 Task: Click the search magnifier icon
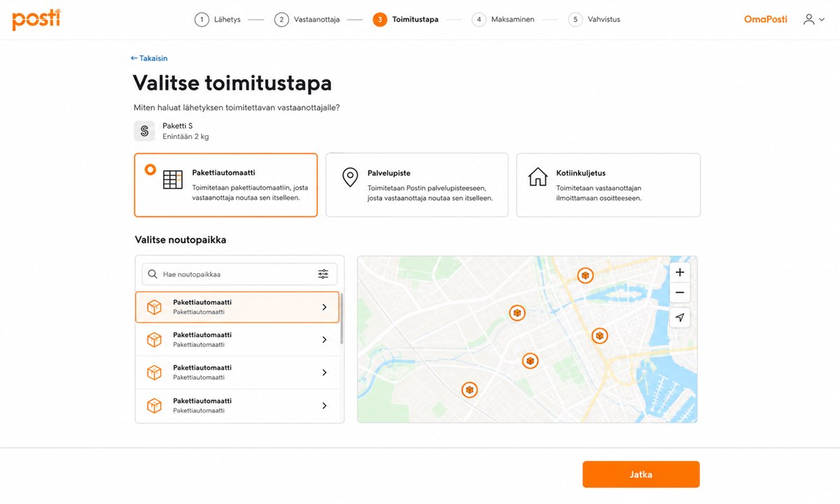pyautogui.click(x=153, y=274)
